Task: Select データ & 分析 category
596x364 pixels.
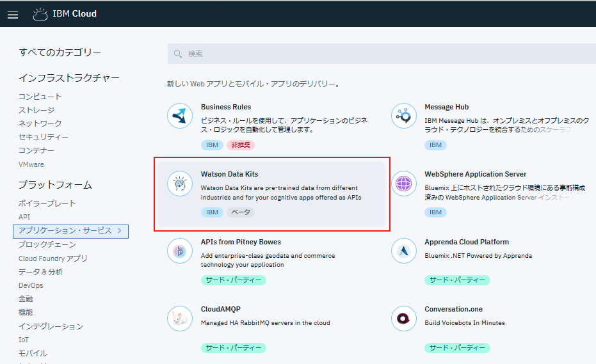Action: pos(41,272)
